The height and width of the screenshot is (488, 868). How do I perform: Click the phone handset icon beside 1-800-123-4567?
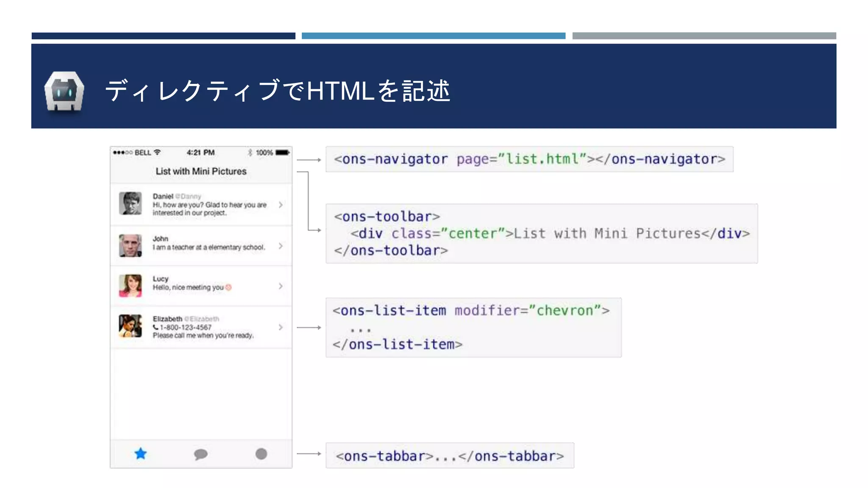pyautogui.click(x=156, y=327)
